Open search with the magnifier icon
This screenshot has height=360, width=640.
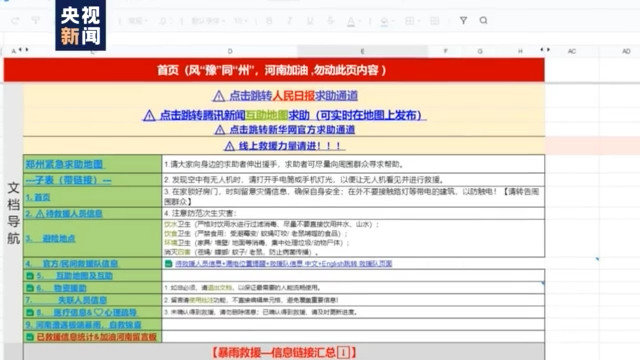[484, 20]
